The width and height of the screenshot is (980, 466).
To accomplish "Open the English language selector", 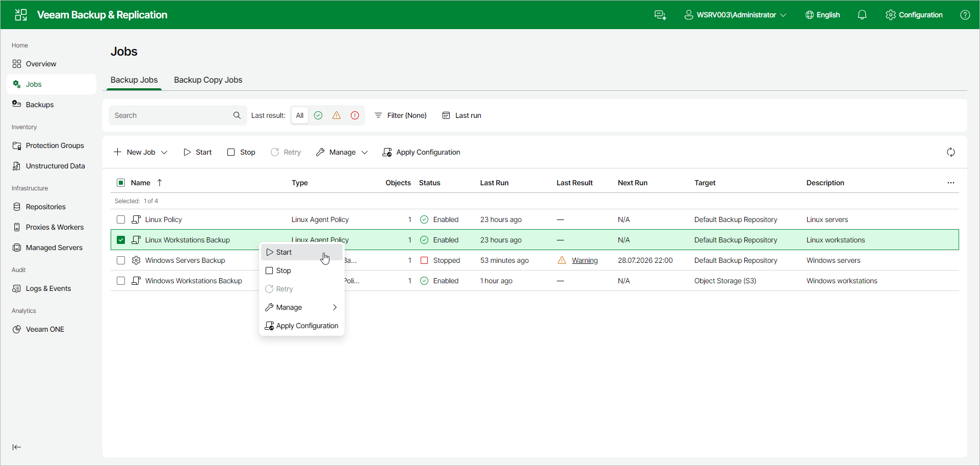I will (822, 15).
